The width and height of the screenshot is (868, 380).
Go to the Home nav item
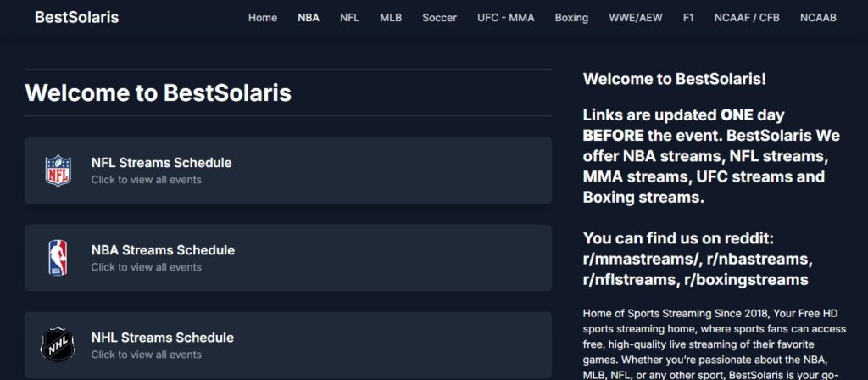[263, 18]
